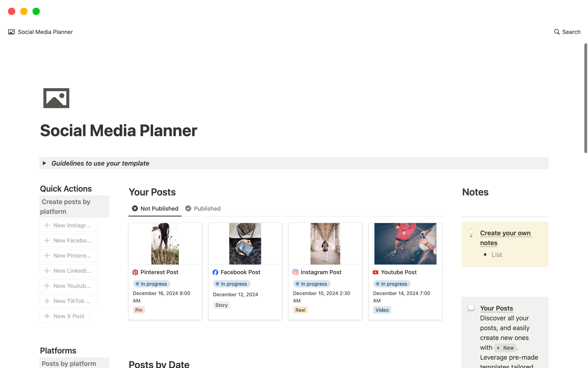
Task: Click the YouTube logo icon
Action: (x=375, y=272)
